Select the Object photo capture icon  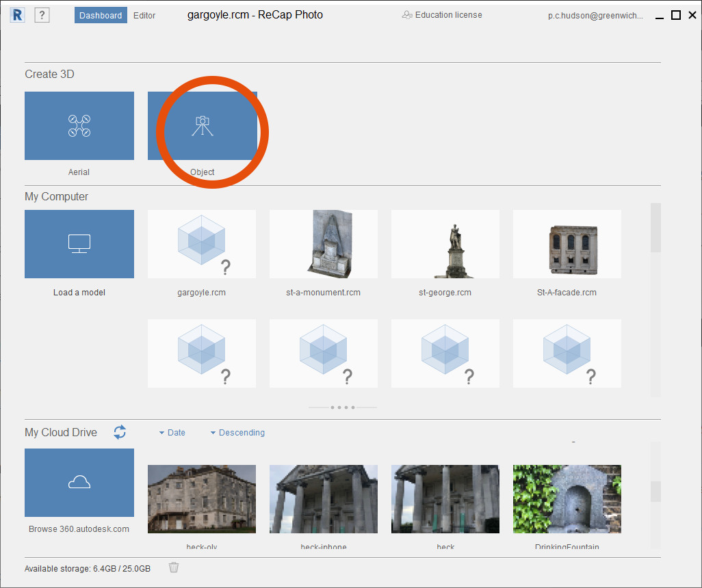(x=202, y=126)
